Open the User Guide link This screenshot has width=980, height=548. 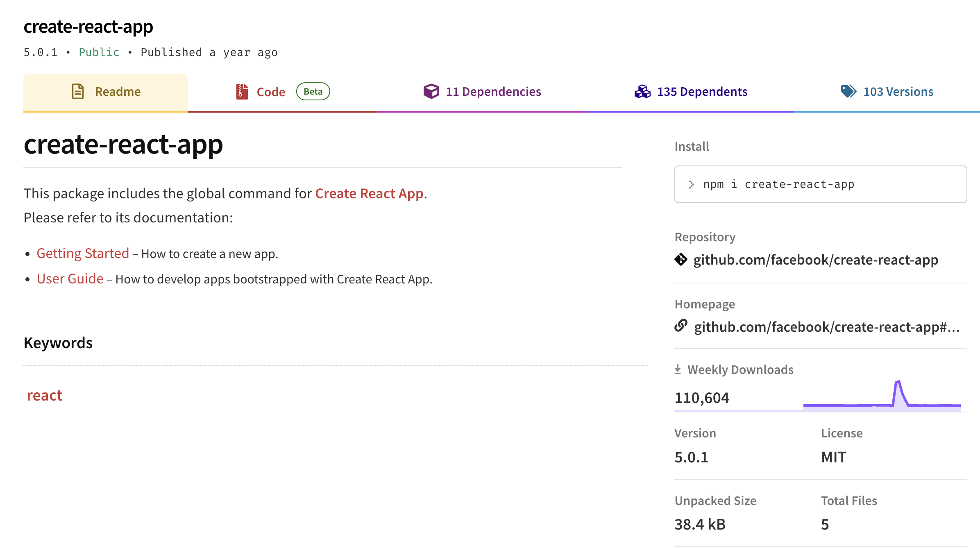tap(70, 279)
